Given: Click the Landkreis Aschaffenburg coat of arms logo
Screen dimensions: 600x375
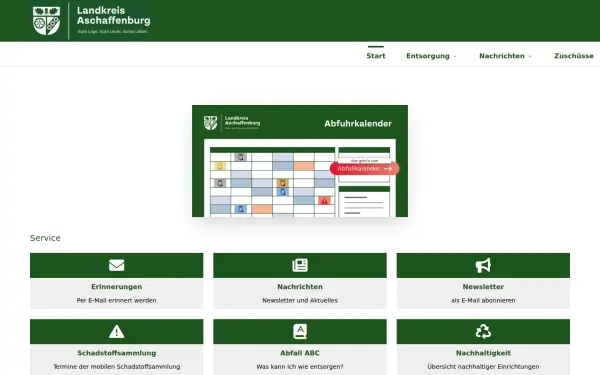Looking at the screenshot, I should [46, 21].
